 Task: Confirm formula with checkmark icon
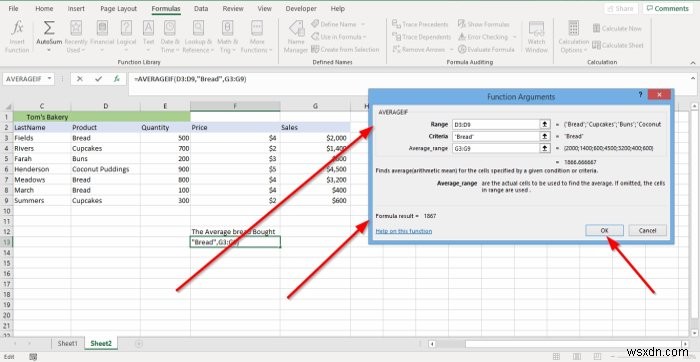(x=98, y=79)
